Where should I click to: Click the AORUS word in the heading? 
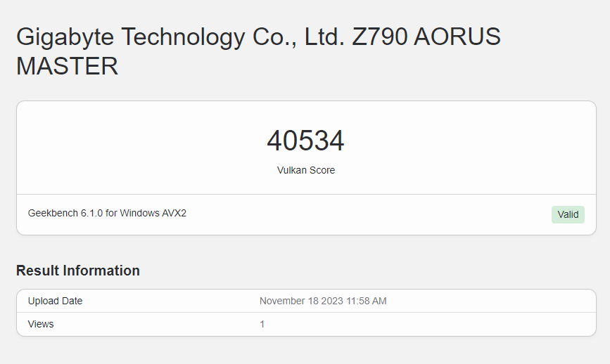coord(457,37)
